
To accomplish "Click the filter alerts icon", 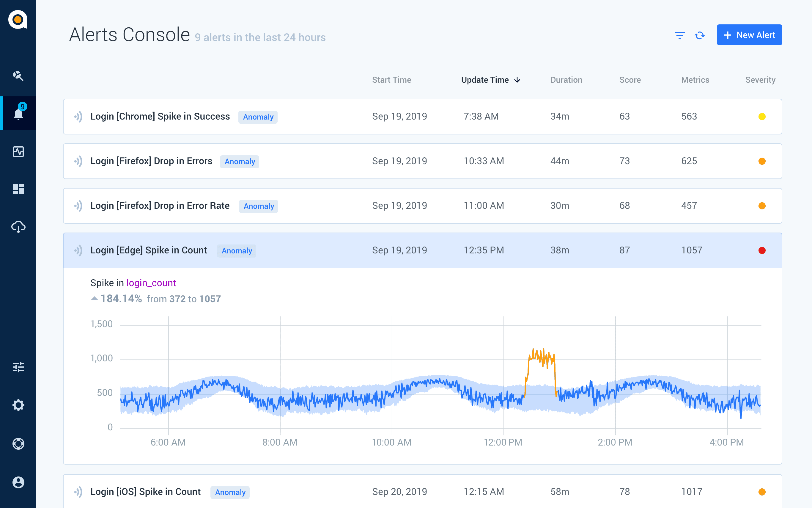I will coord(679,35).
